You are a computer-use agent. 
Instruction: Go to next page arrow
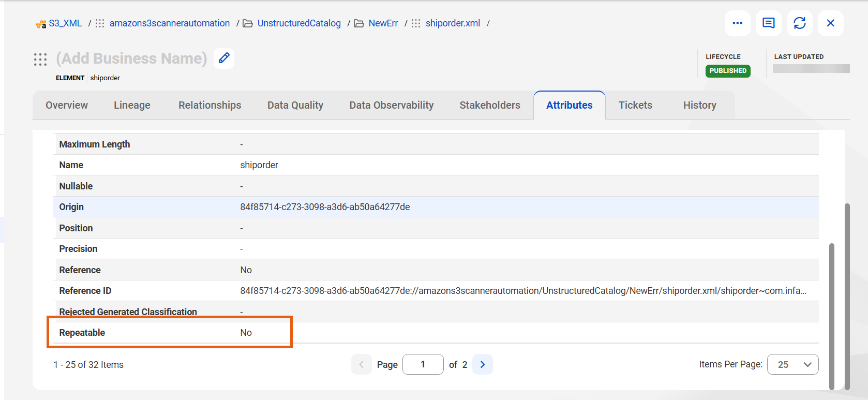click(x=483, y=364)
